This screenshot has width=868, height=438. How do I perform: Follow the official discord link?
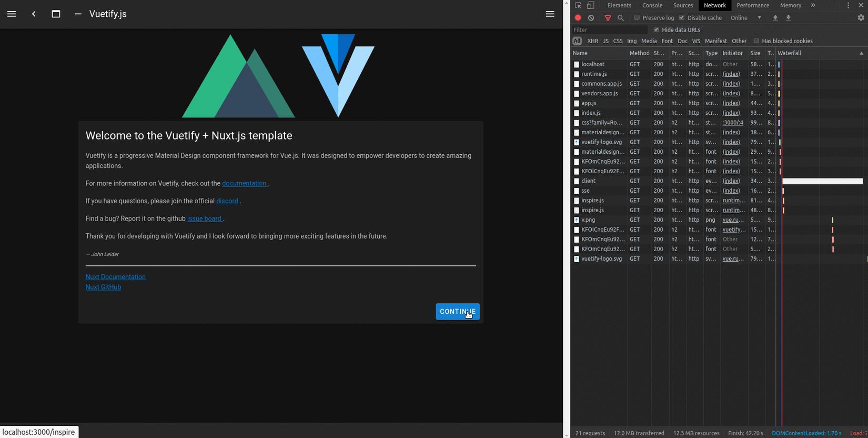(228, 201)
